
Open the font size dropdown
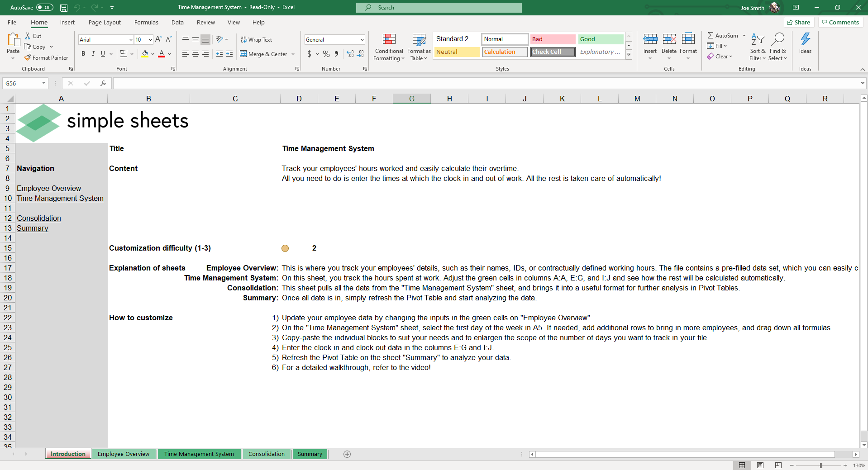click(x=150, y=40)
